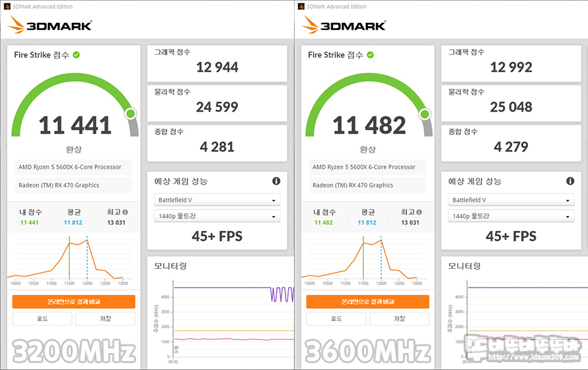The image size is (588, 370).
Task: Open info icon for estimated game performance, right window
Action: coord(570,181)
